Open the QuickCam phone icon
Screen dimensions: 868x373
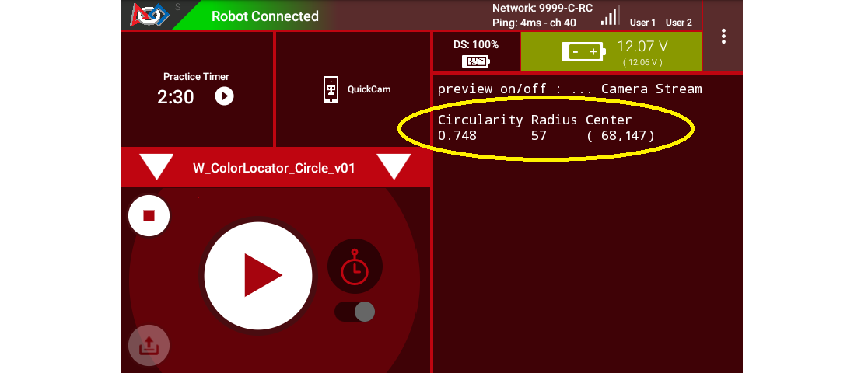331,89
